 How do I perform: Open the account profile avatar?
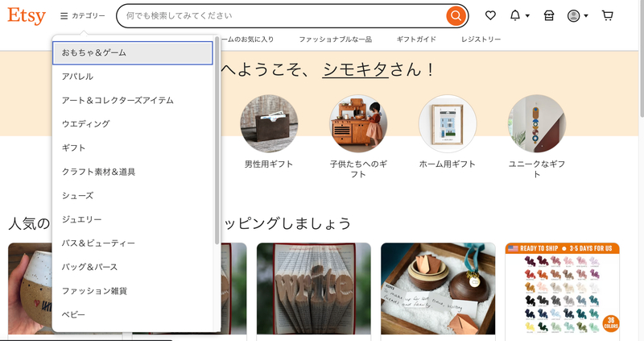tap(573, 15)
